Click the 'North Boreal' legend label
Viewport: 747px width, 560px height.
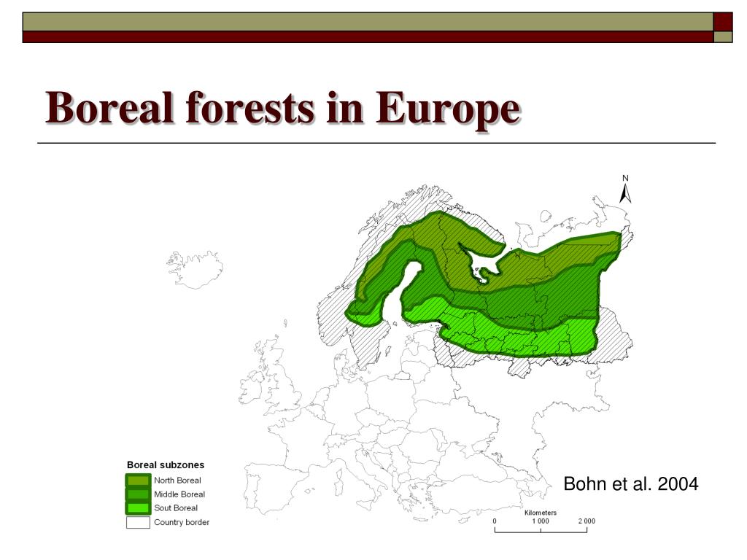[x=177, y=481]
